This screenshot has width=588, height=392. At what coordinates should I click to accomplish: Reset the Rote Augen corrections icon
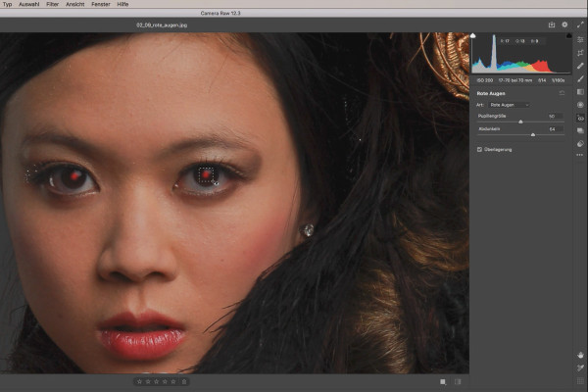pyautogui.click(x=562, y=93)
